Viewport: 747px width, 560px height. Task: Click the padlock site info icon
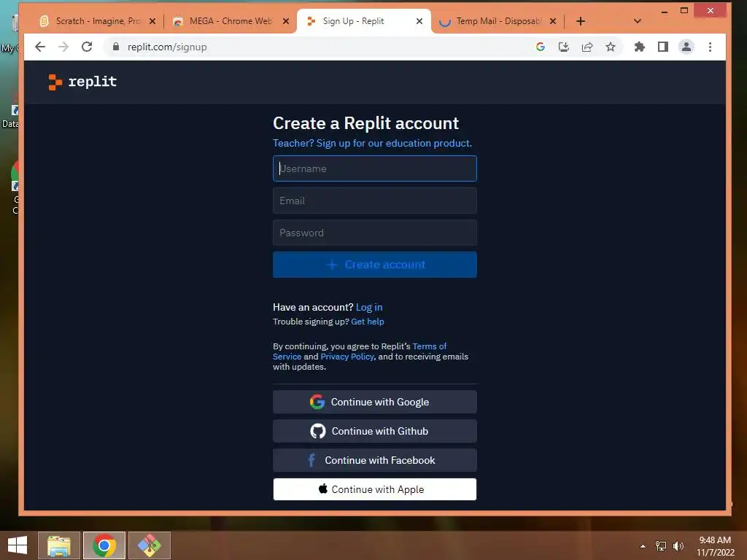[x=116, y=47]
